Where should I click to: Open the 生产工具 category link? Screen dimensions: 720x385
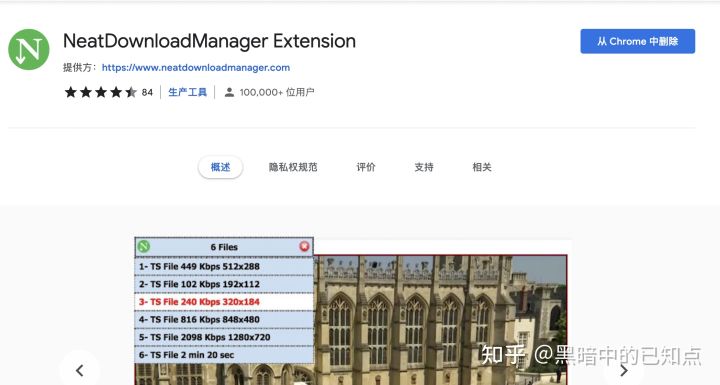187,92
